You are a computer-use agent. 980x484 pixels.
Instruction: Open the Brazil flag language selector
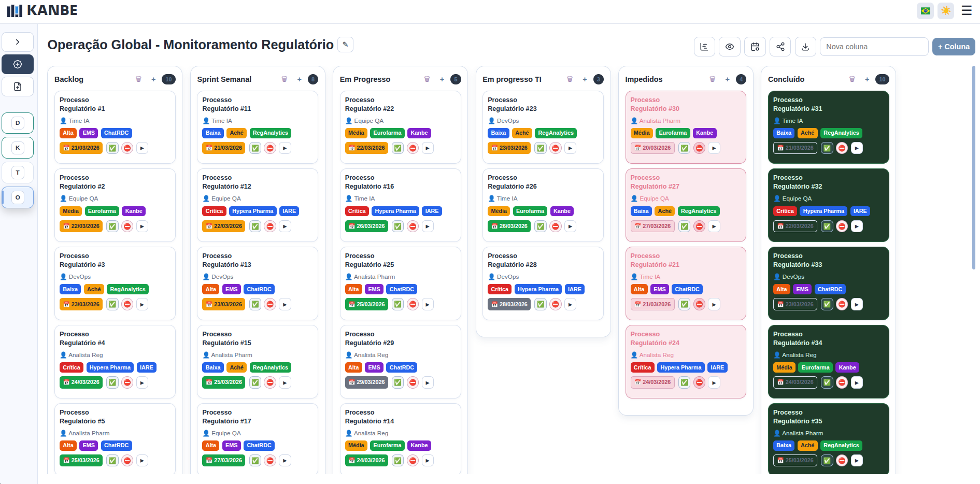point(925,10)
